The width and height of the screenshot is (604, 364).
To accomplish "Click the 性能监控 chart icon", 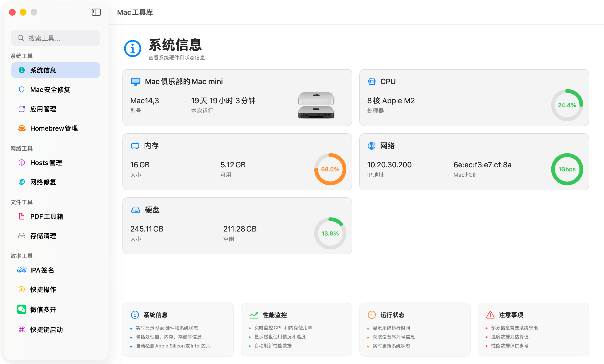I will click(253, 315).
